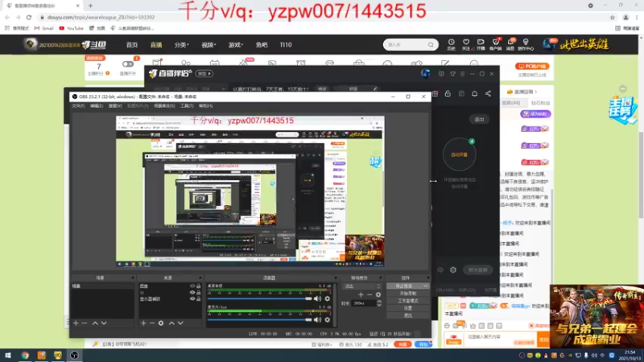The width and height of the screenshot is (644, 362).
Task: Open share icon in streaming companion window
Action: pyautogui.click(x=488, y=93)
